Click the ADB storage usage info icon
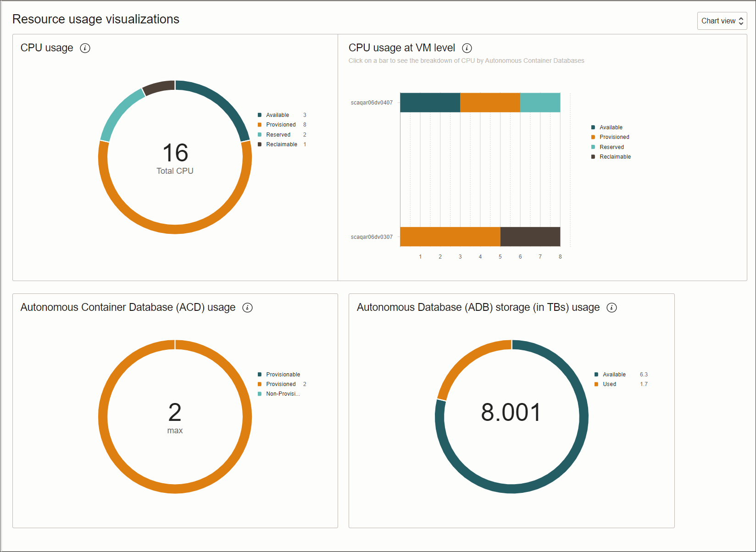The height and width of the screenshot is (552, 756). [x=612, y=308]
